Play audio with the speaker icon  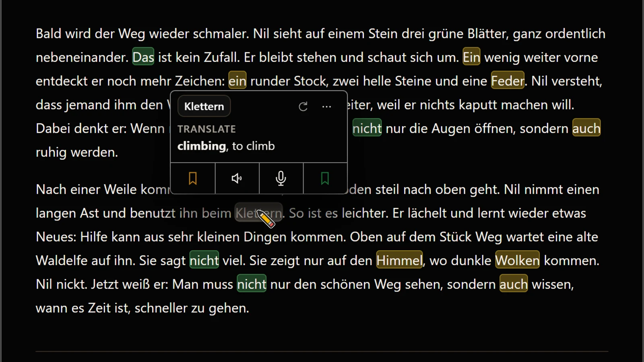click(237, 178)
